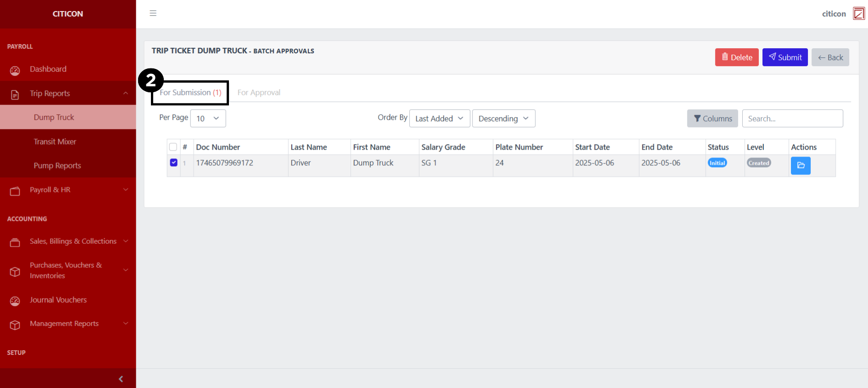Expand Sales, Billings & Collections menu
This screenshot has height=388, width=868.
(73, 241)
